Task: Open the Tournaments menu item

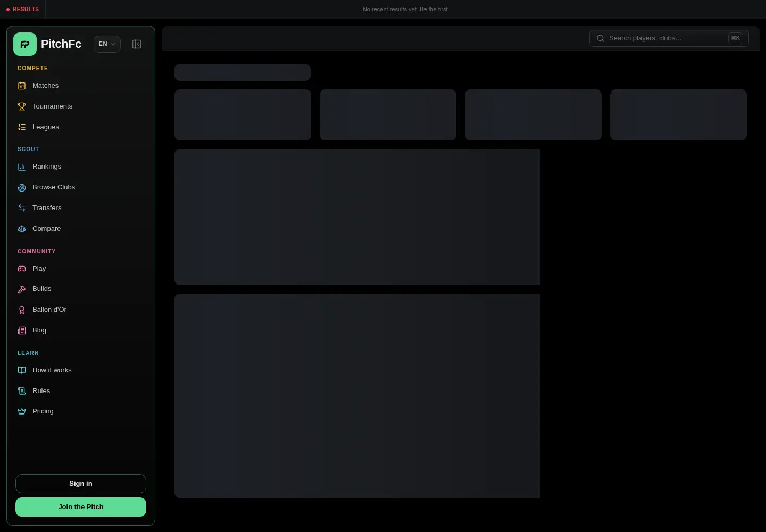Action: click(x=81, y=106)
